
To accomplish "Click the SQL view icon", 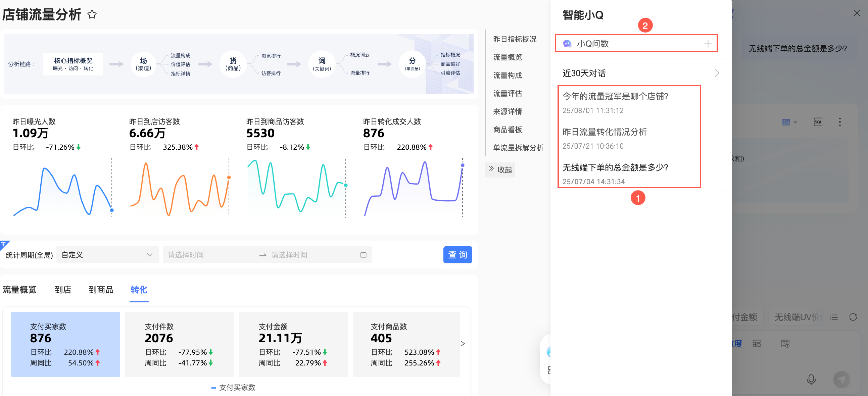I will [818, 122].
